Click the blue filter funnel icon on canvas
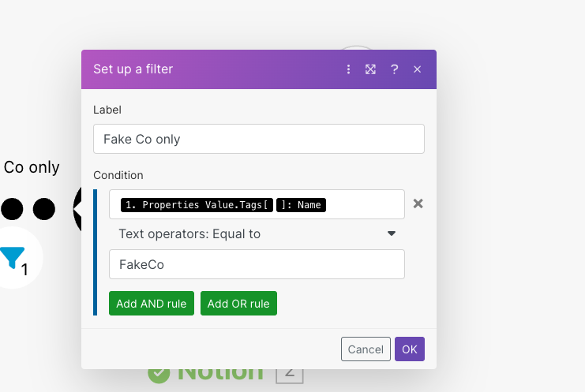This screenshot has height=392, width=585. point(13,257)
